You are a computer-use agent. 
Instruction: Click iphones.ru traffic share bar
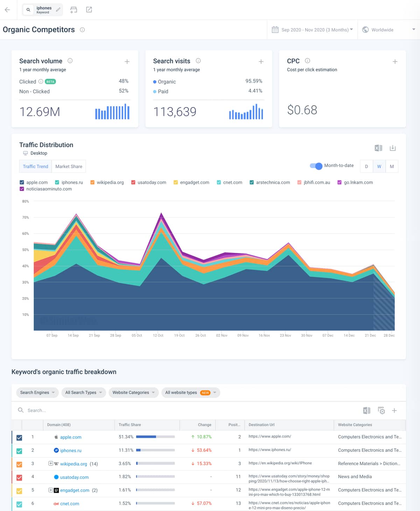[155, 450]
